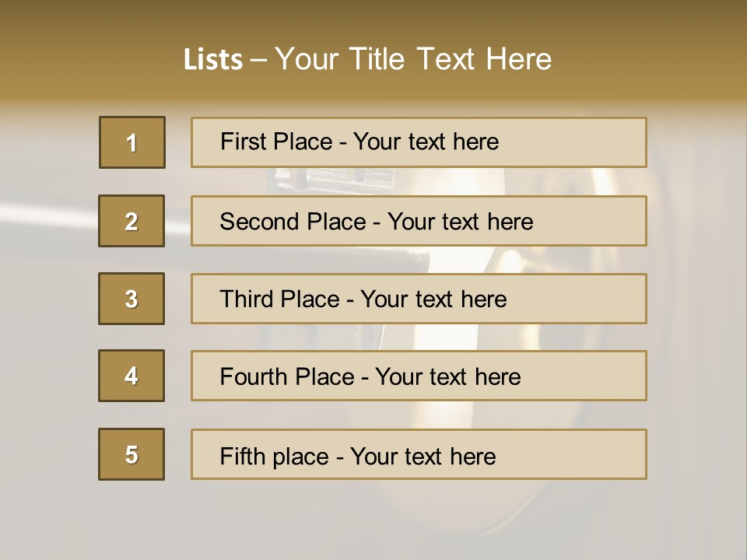This screenshot has width=747, height=560.
Task: Select the number 2 box
Action: tap(132, 221)
